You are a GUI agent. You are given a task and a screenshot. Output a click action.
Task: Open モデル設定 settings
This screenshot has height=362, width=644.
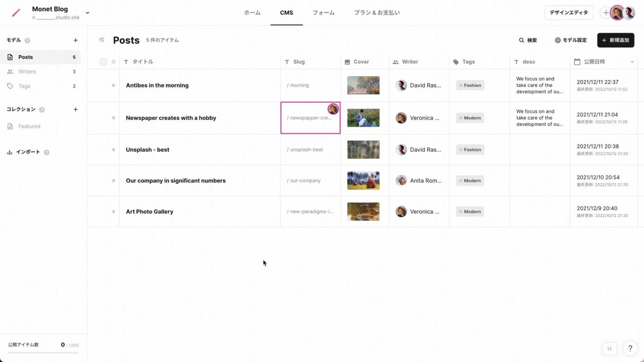click(571, 40)
